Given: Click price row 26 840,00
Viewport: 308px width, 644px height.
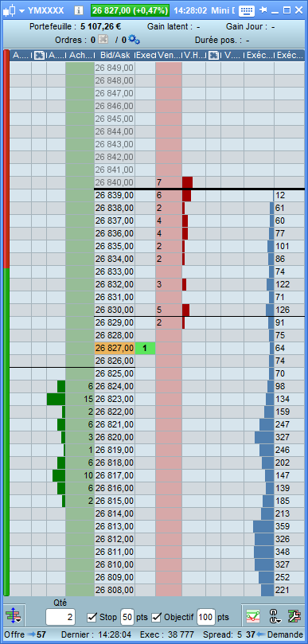Looking at the screenshot, I should [115, 182].
